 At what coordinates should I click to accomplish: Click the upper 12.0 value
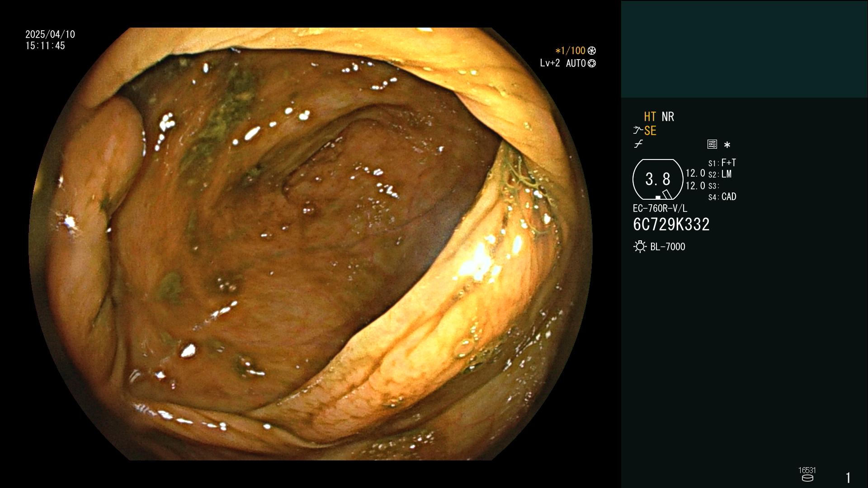point(695,173)
